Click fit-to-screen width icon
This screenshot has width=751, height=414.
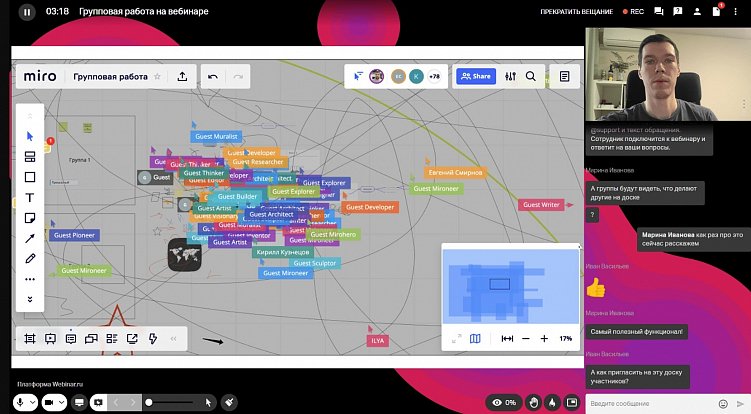click(507, 339)
